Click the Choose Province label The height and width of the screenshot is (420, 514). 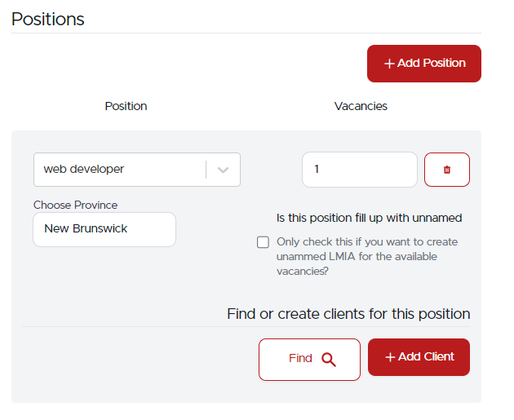click(75, 205)
